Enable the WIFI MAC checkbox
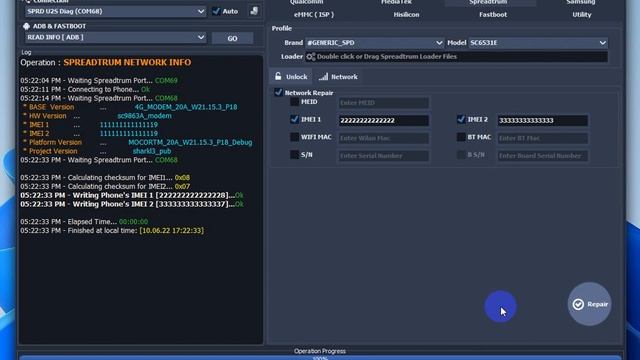 click(294, 137)
